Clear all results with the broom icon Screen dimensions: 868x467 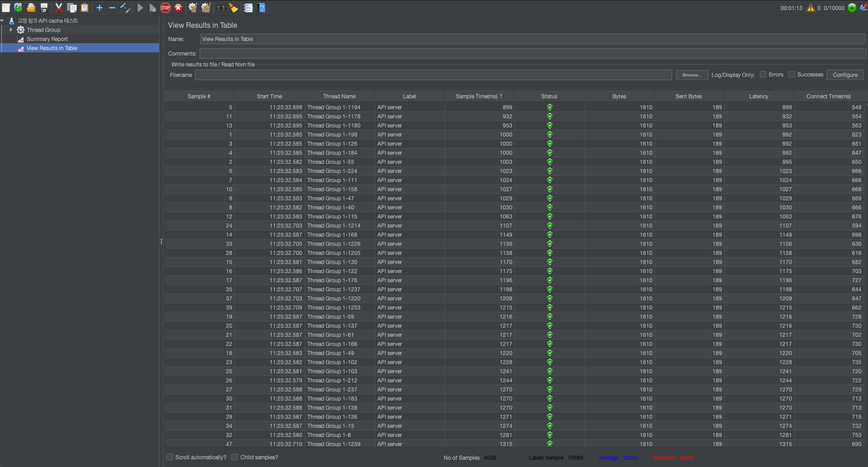206,8
